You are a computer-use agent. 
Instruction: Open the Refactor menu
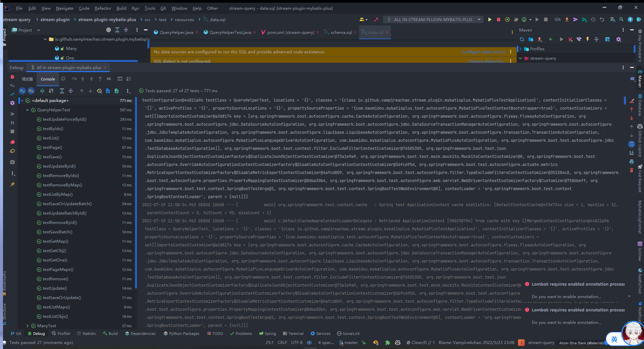click(x=103, y=8)
